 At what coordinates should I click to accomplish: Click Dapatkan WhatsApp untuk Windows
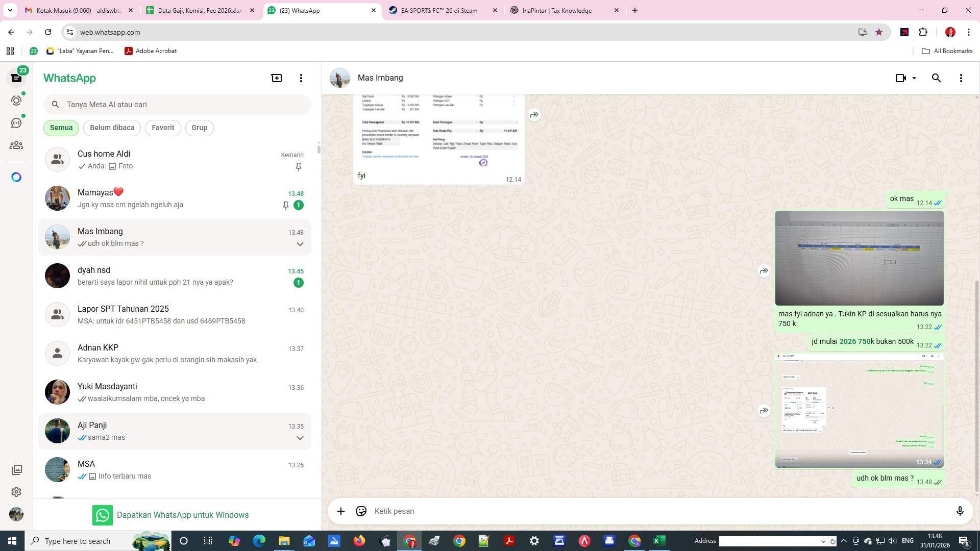tap(183, 515)
